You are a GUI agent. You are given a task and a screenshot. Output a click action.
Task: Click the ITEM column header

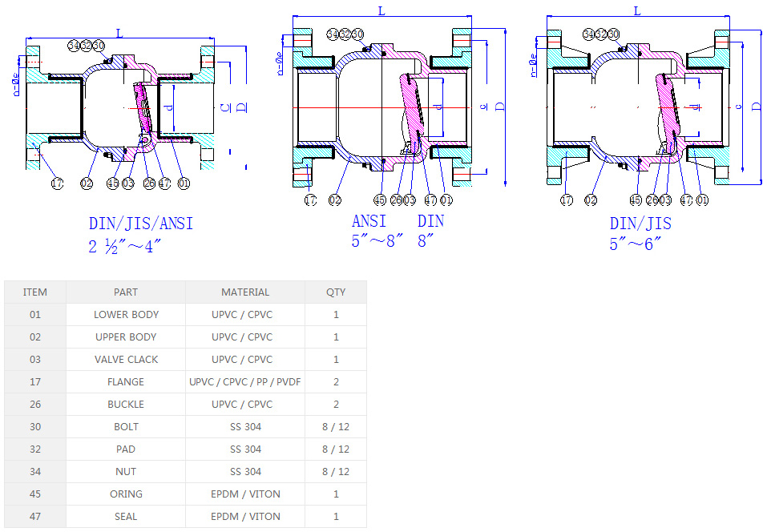click(x=35, y=292)
